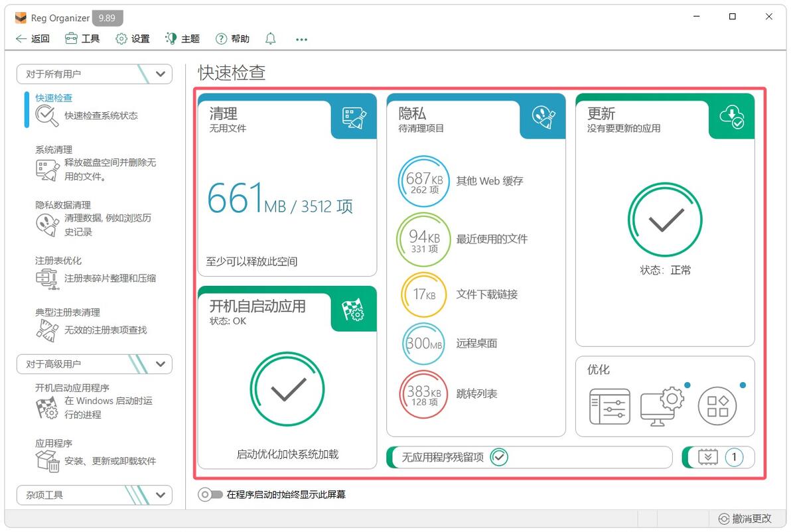791x532 pixels.
Task: Click the 快速检查 magnifier icon in sidebar
Action: click(x=46, y=116)
